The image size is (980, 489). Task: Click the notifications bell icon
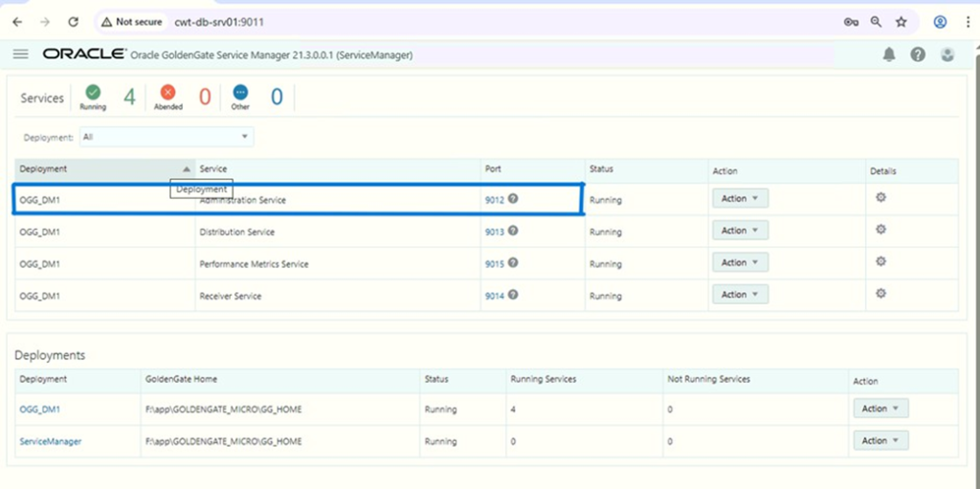pyautogui.click(x=889, y=56)
